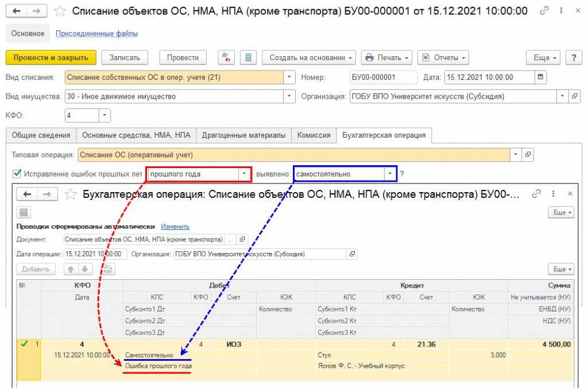Open the calendar picker beside the Дата field
Screen dimensions: 588x390
(540, 77)
